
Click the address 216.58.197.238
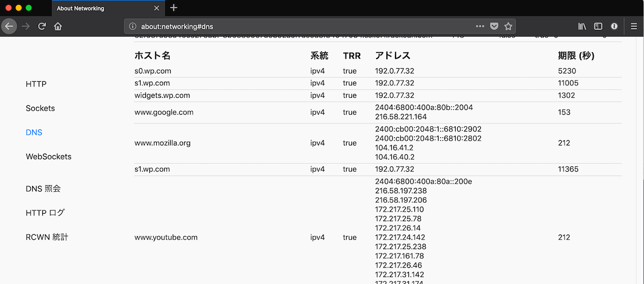(401, 191)
